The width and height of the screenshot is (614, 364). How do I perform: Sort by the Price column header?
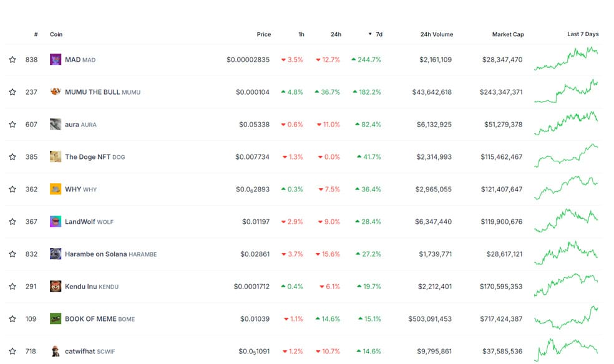[x=264, y=34]
